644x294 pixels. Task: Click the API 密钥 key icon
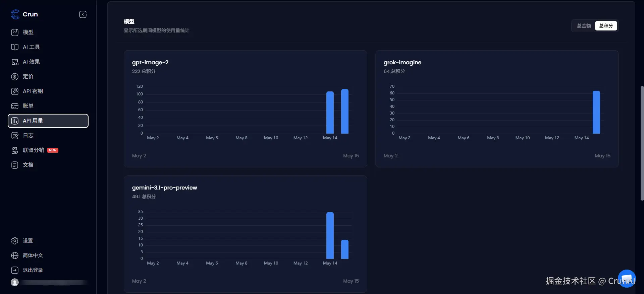15,91
